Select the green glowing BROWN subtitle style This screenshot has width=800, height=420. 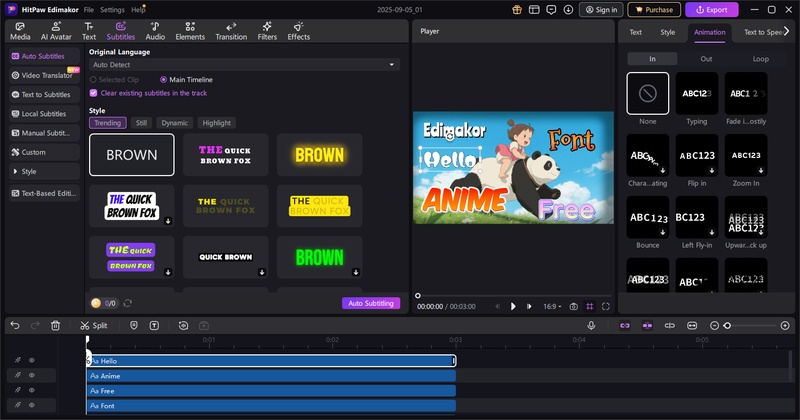(319, 257)
